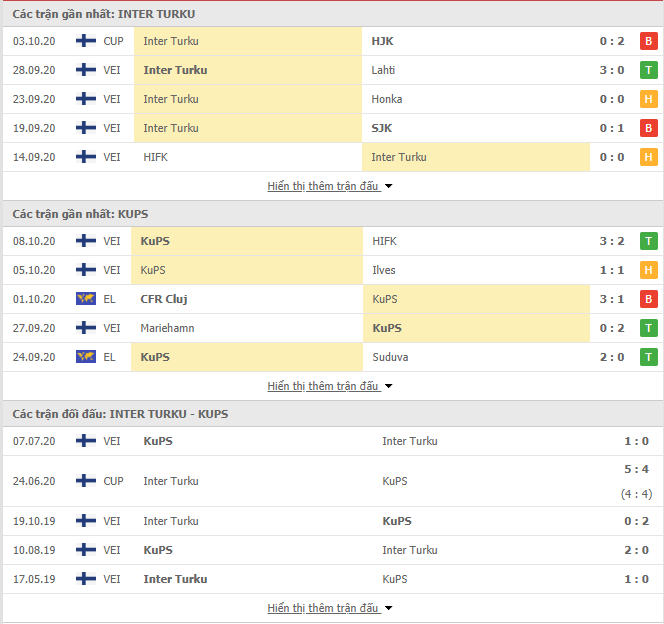The height and width of the screenshot is (624, 664).
Task: Click orange H badge for Honka match
Action: 648,99
